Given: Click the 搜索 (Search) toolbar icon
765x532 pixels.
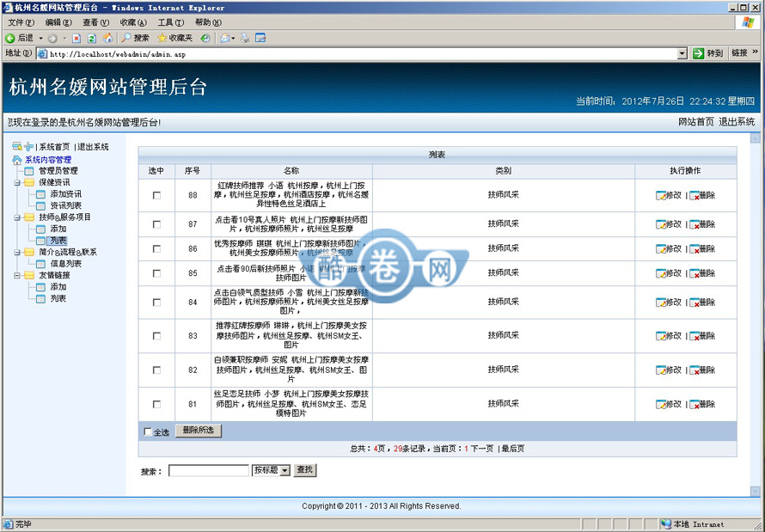Looking at the screenshot, I should coord(136,38).
